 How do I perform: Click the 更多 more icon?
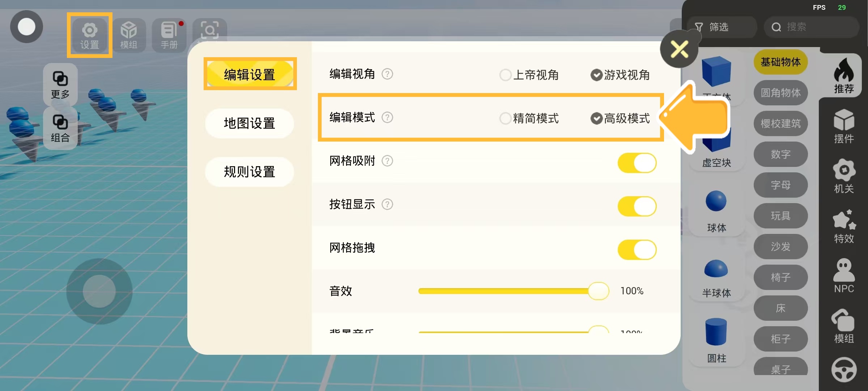click(x=60, y=84)
